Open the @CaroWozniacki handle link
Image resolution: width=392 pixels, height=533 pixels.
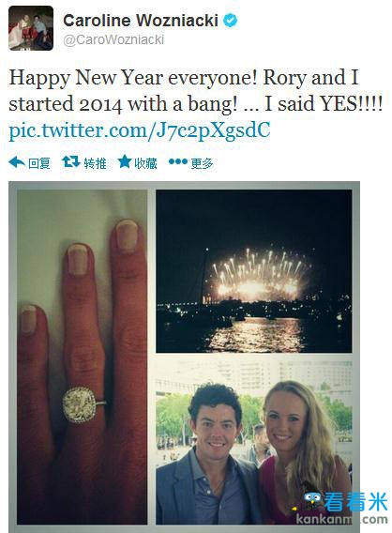point(113,39)
